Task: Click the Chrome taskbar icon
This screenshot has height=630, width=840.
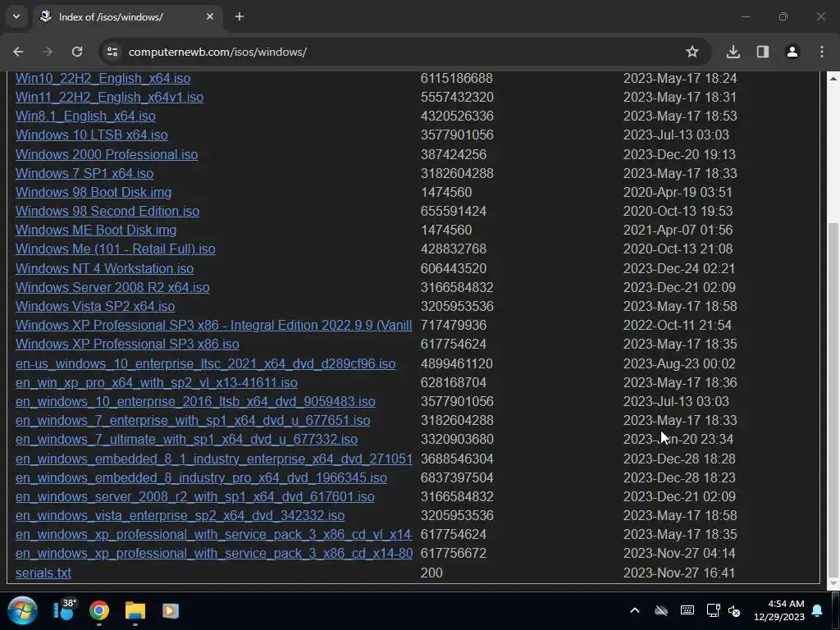Action: coord(99,610)
